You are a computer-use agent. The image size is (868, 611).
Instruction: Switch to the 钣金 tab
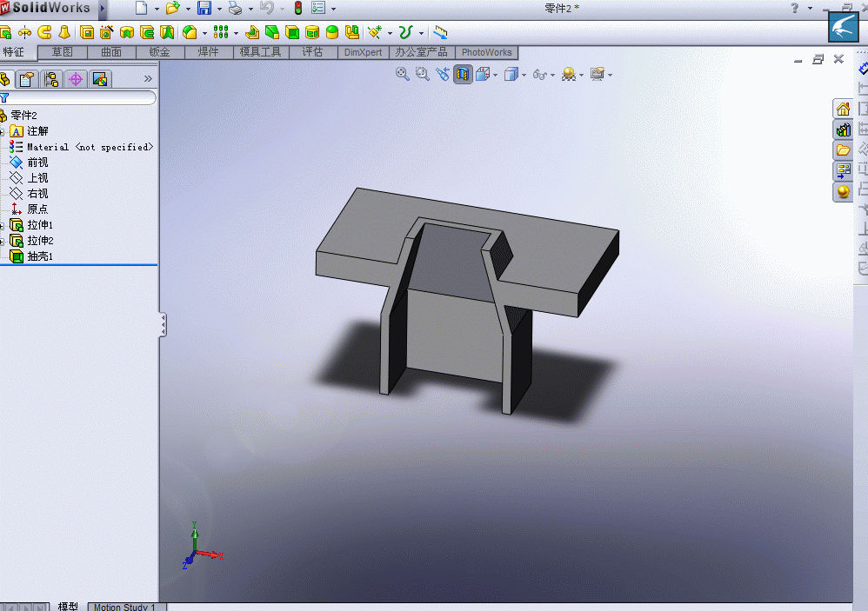pos(159,52)
